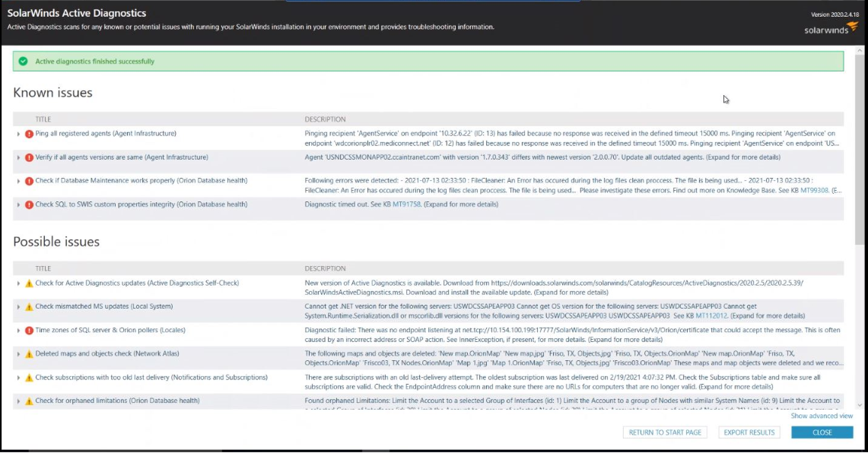Expand Check mismatched MS updates row
This screenshot has width=868, height=453.
(x=18, y=306)
